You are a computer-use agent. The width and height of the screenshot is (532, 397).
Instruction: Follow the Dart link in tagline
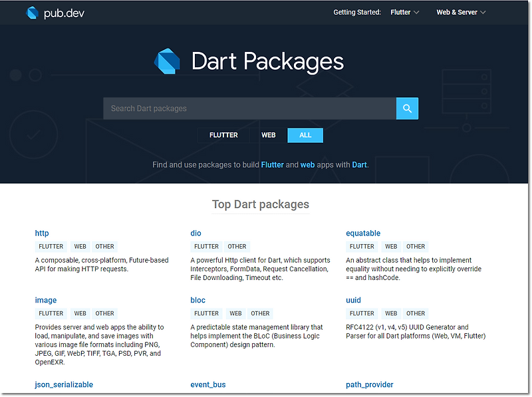tap(359, 165)
